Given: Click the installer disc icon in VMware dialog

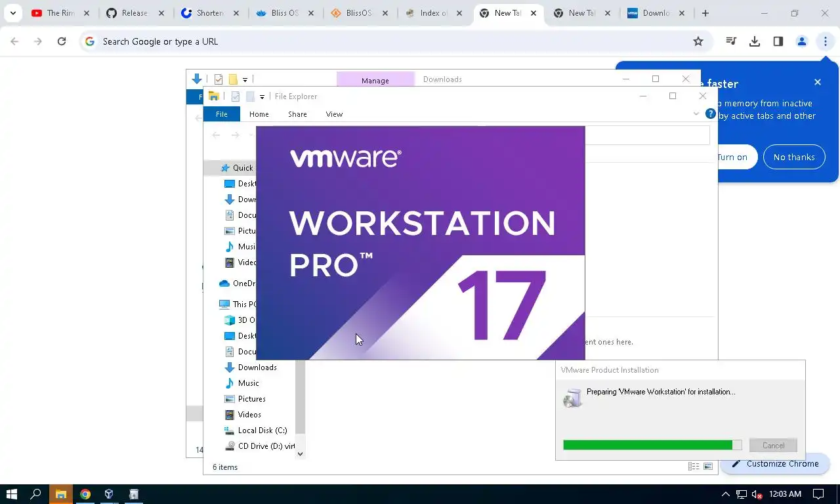Looking at the screenshot, I should pos(572,398).
